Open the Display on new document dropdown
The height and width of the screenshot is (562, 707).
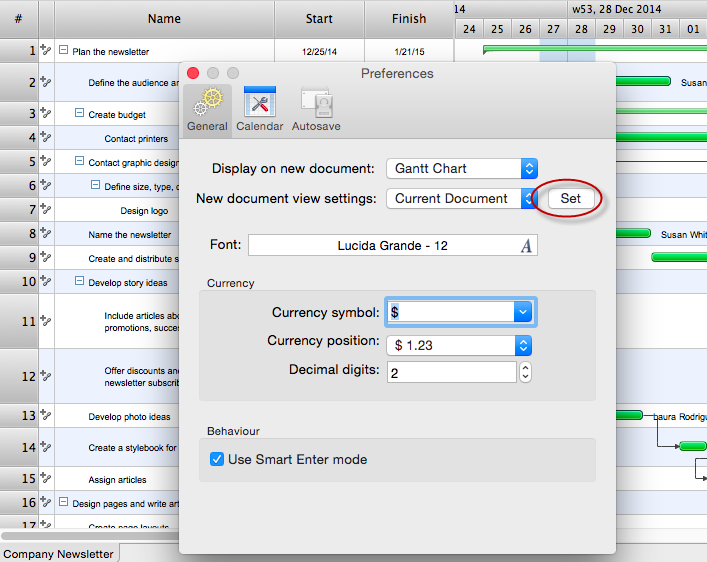click(462, 169)
